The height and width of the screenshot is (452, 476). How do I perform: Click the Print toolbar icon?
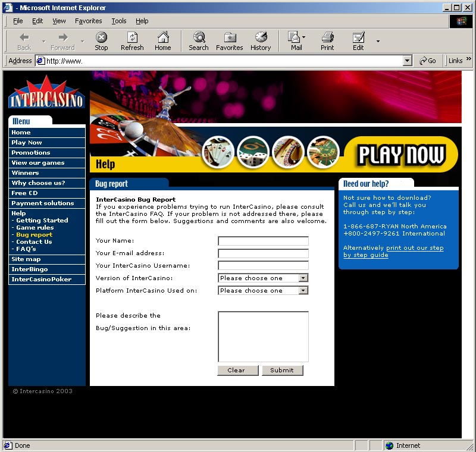pyautogui.click(x=327, y=37)
